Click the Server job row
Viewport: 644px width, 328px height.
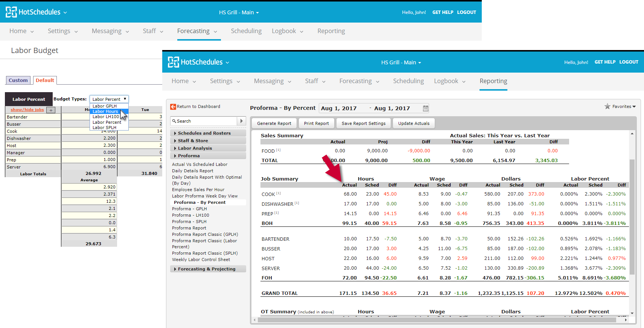coord(33,167)
